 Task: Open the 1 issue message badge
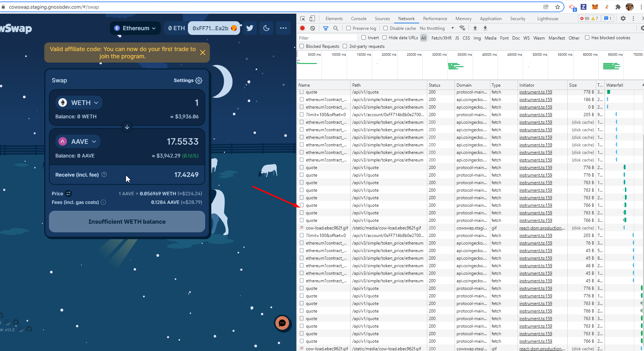(x=608, y=18)
